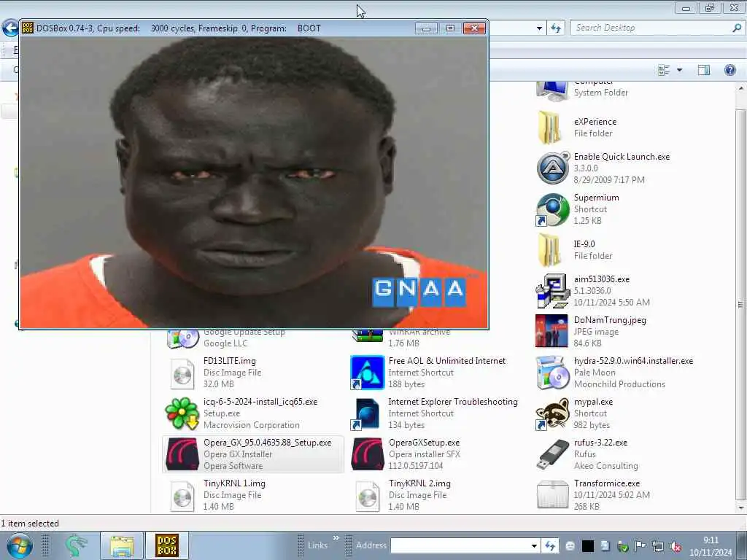The width and height of the screenshot is (747, 560).
Task: Click the Explorer back arrow button
Action: click(x=10, y=28)
